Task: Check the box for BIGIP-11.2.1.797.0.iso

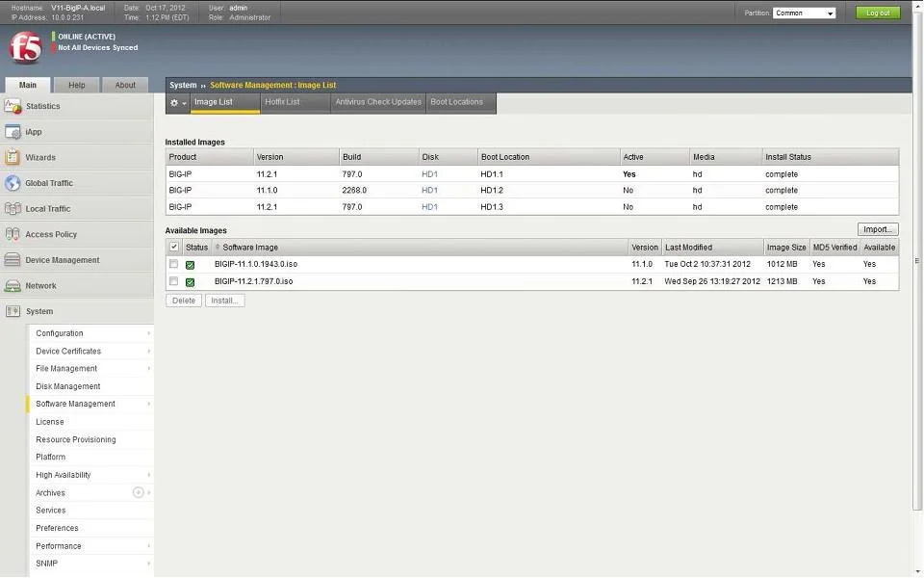Action: [x=174, y=280]
